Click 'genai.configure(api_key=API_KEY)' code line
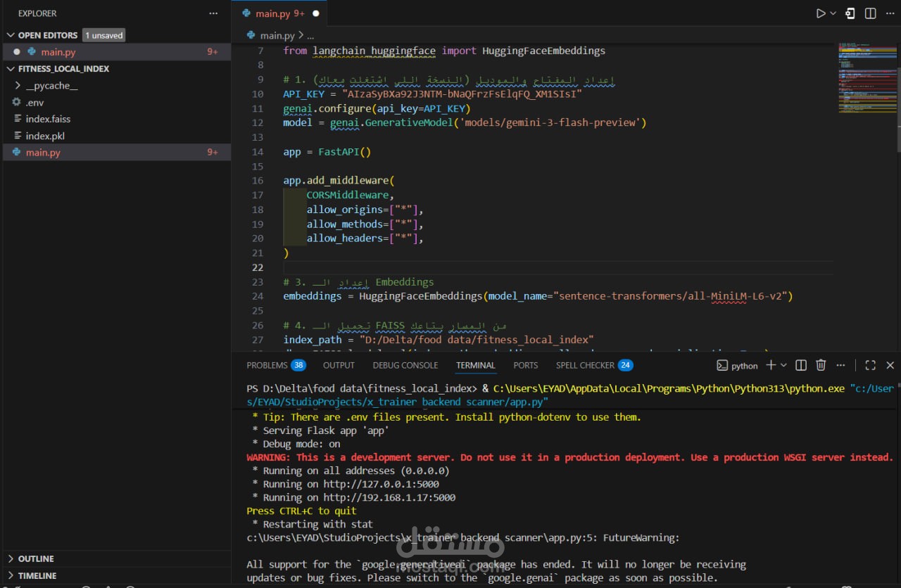 coord(377,108)
